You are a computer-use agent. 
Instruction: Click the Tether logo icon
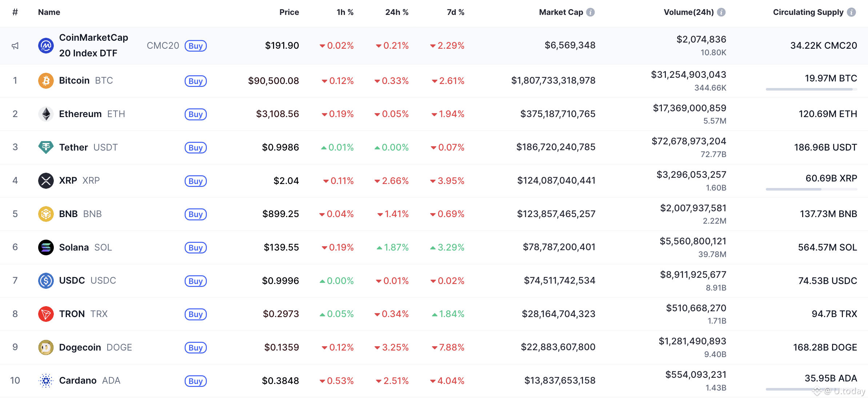pos(46,147)
